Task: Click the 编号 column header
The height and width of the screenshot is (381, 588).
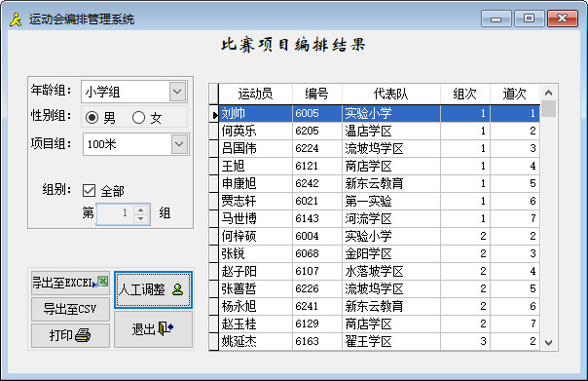Action: pos(316,94)
